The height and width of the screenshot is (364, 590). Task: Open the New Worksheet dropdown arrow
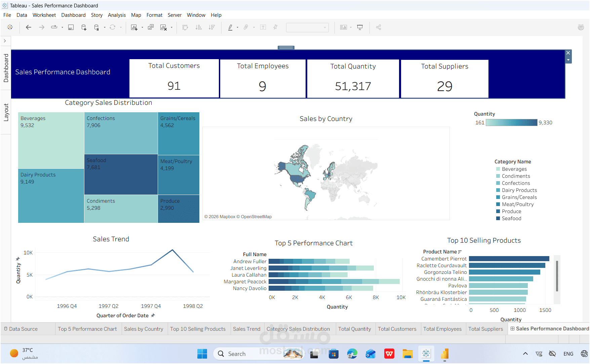[142, 28]
